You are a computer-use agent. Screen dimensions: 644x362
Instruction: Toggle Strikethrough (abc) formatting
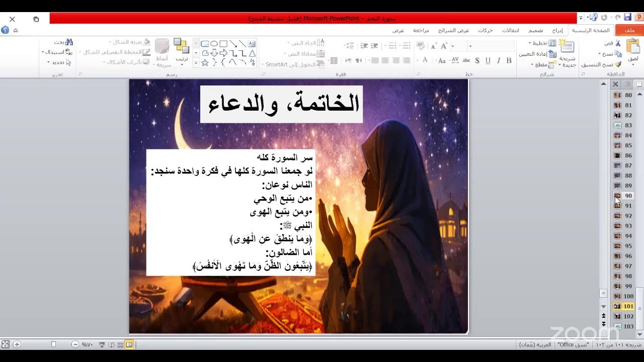tap(466, 60)
